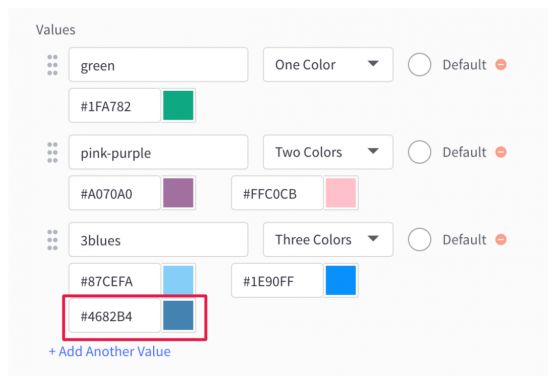Image resolution: width=560 pixels, height=385 pixels.
Task: Open the One Color dropdown
Action: pos(328,65)
